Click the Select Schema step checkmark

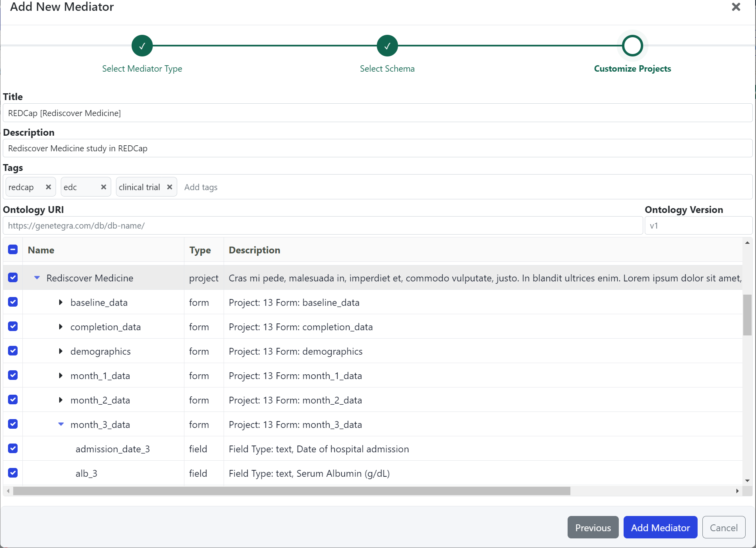point(387,46)
